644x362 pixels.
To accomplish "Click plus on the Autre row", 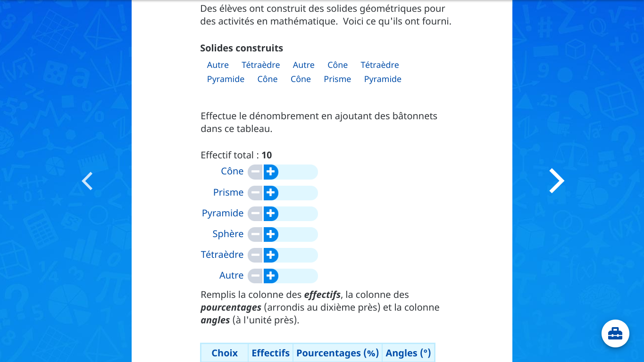I will 270,276.
